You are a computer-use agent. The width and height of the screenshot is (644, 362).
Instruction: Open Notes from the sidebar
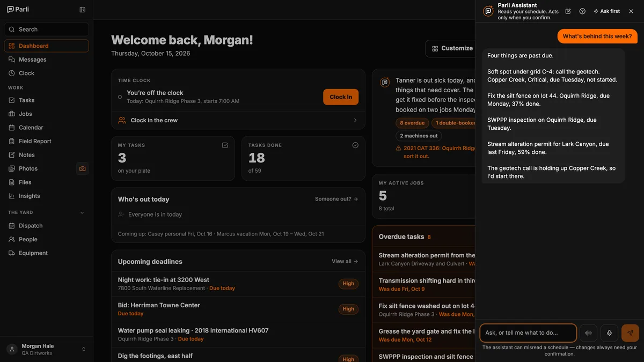pyautogui.click(x=46, y=155)
